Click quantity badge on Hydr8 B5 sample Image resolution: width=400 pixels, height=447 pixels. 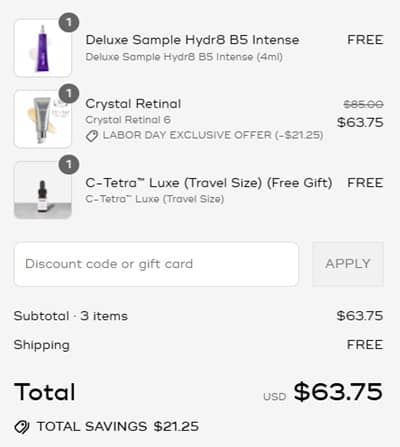click(69, 23)
